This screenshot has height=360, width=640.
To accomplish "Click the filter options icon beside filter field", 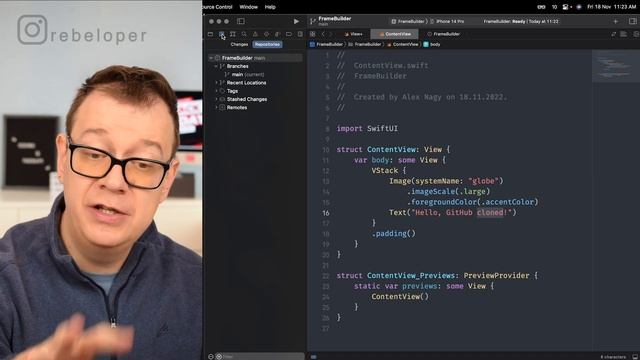I will pos(219,356).
